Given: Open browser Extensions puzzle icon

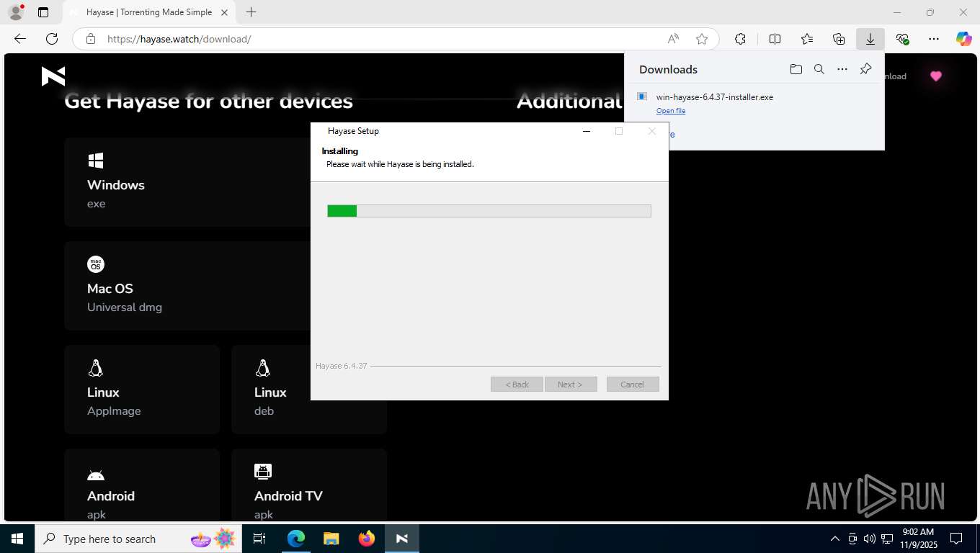Looking at the screenshot, I should [740, 39].
